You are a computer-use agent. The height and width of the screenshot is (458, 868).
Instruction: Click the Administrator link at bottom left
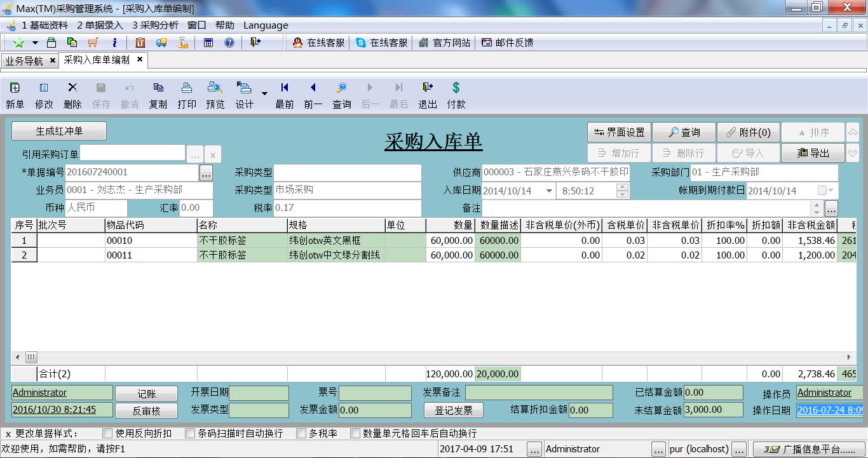pos(39,393)
